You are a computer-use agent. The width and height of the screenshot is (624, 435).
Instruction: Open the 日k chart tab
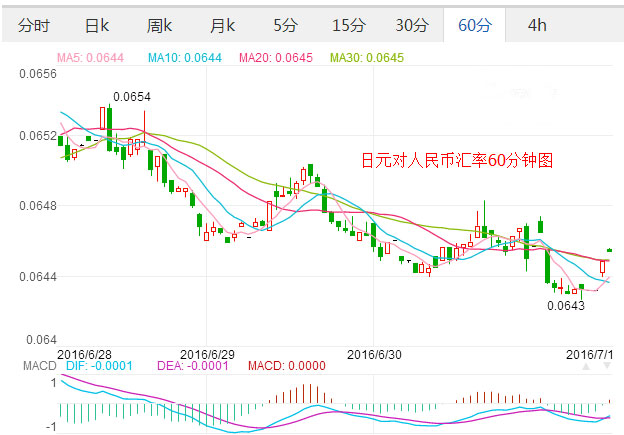tap(97, 25)
